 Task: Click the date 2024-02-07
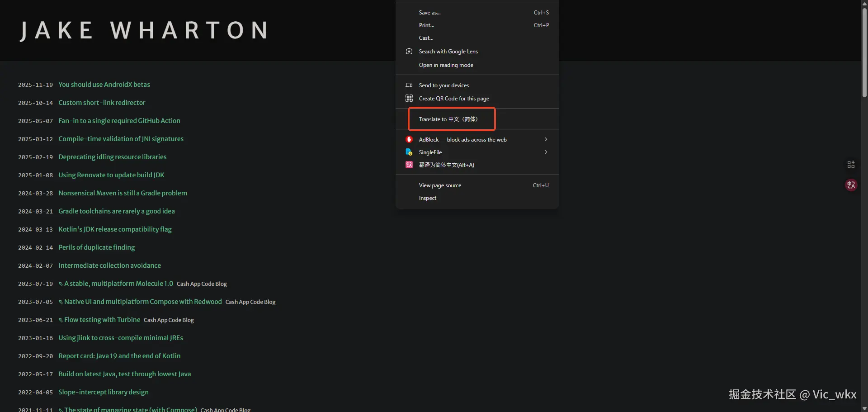(x=35, y=266)
